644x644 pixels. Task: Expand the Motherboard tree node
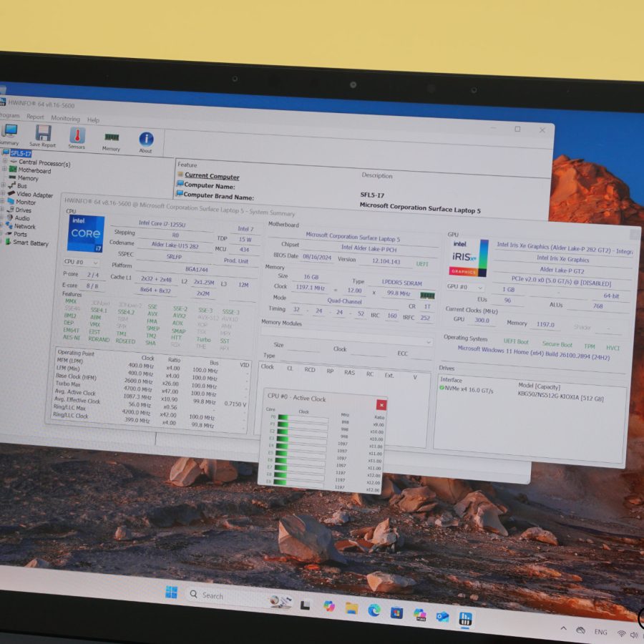tap(4, 169)
